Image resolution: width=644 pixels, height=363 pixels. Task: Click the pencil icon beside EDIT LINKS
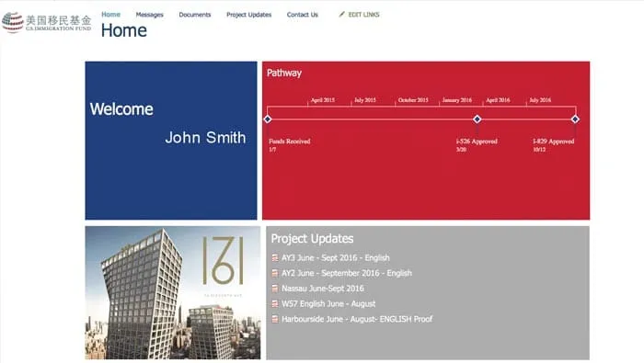click(x=341, y=15)
